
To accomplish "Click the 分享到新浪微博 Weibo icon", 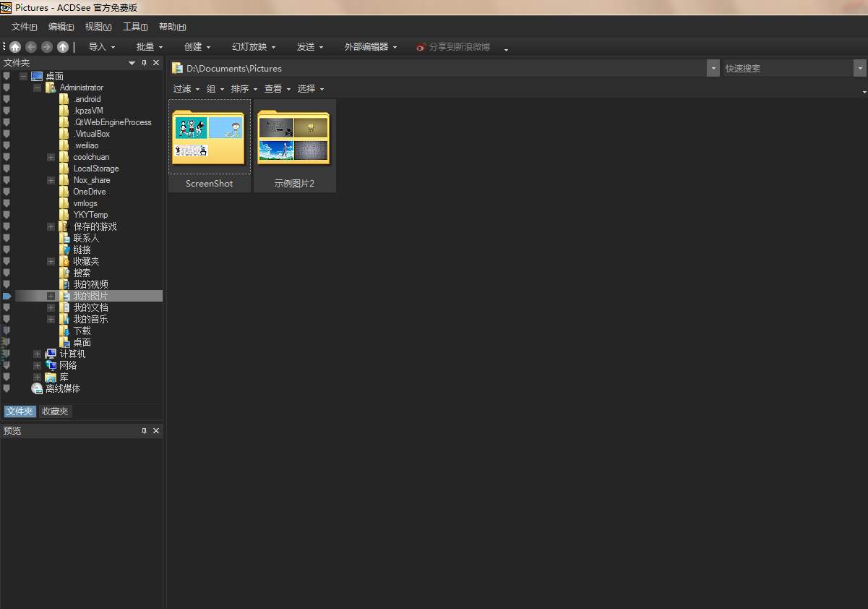I will tap(421, 47).
